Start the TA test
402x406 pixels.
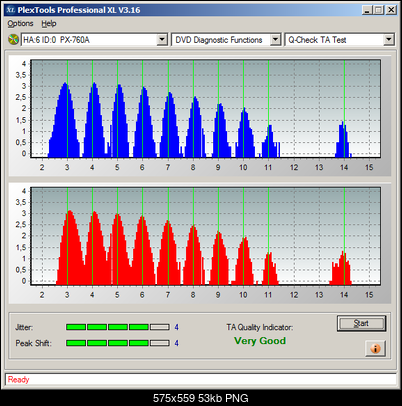coord(361,323)
